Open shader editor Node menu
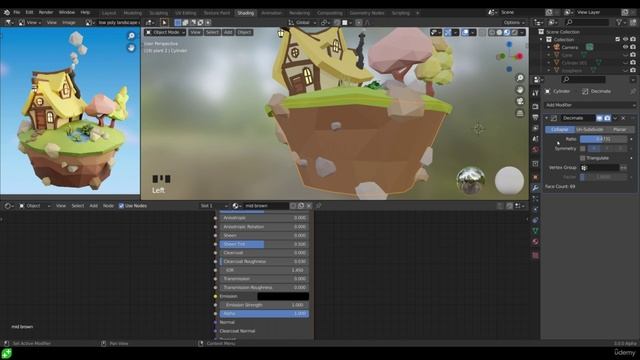 pyautogui.click(x=108, y=206)
